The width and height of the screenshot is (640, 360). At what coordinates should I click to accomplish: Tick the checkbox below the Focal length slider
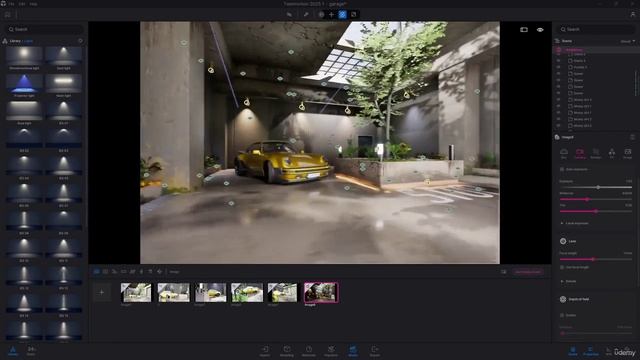(562, 267)
